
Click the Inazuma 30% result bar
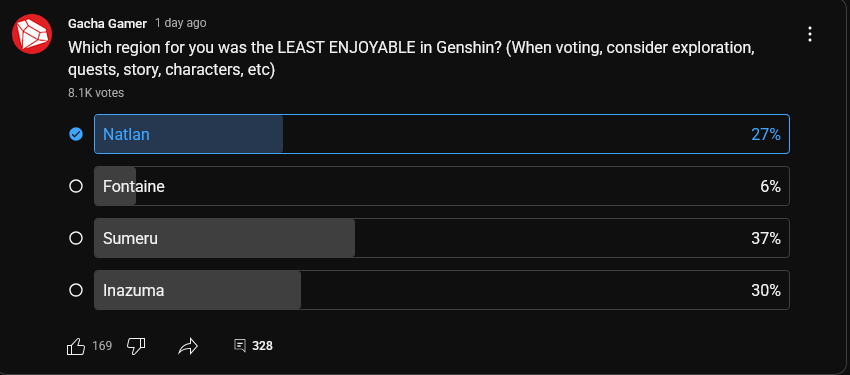442,290
